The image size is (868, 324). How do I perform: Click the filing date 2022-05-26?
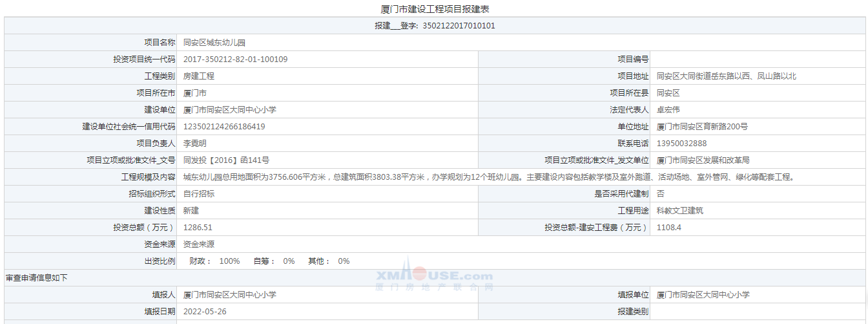[x=205, y=312]
